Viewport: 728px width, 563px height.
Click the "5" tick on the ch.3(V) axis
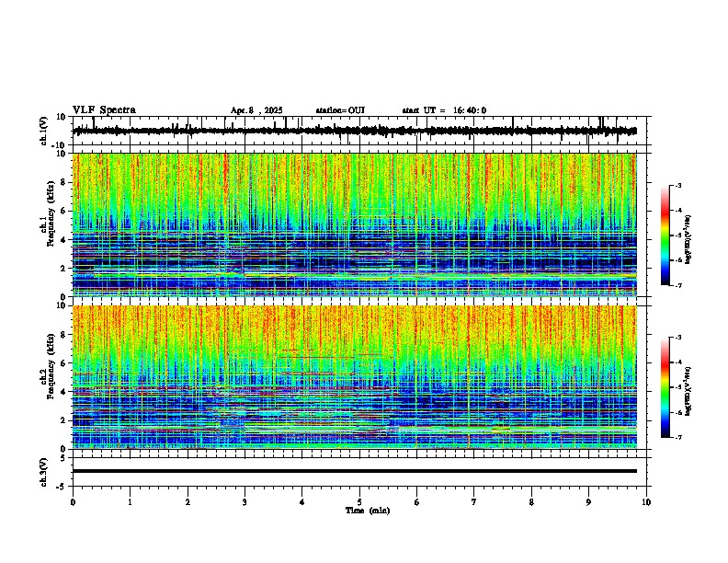pos(64,457)
